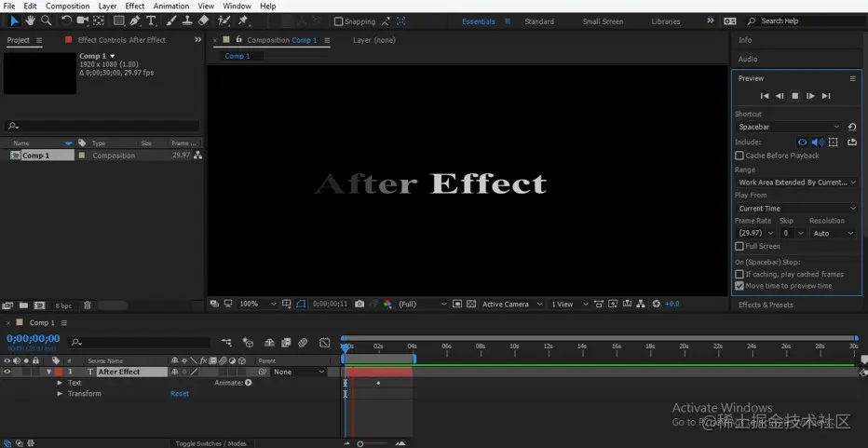Take snapshot with camera icon in viewer

click(x=359, y=304)
